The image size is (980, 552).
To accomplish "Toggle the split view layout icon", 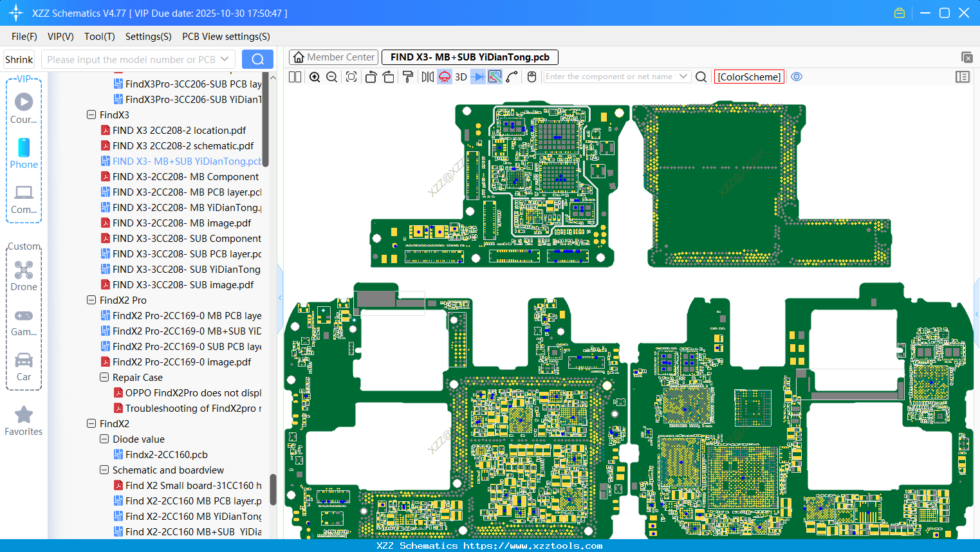I will coord(295,77).
